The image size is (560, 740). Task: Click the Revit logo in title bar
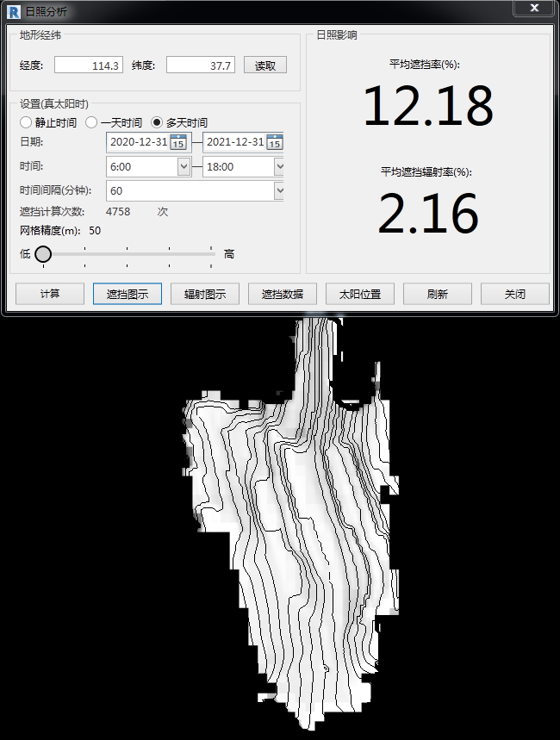tap(14, 12)
